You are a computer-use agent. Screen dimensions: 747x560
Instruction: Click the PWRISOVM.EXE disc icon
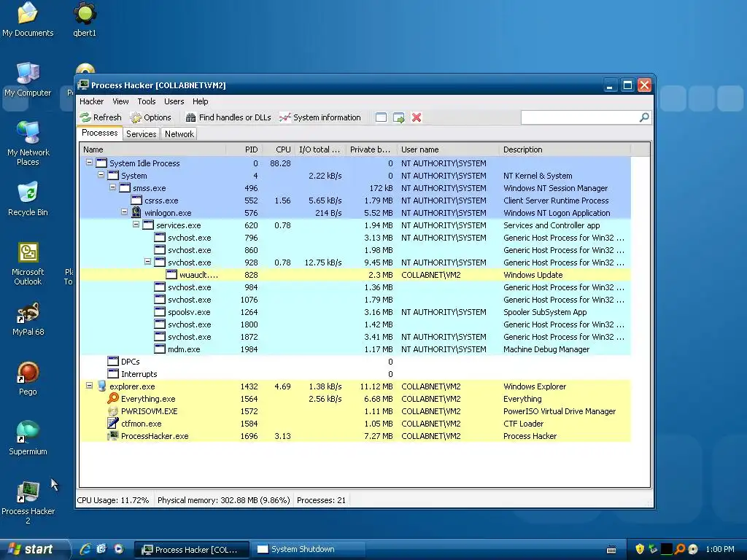point(113,411)
